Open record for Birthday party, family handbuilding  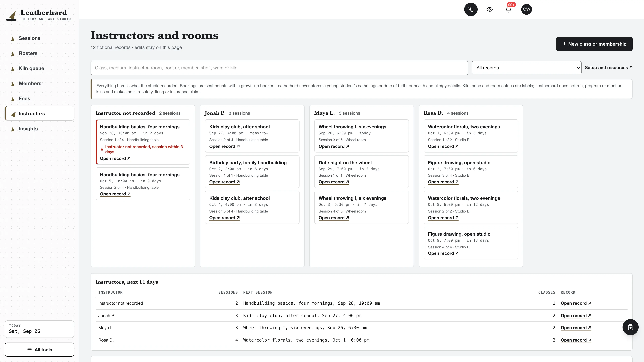225,182
